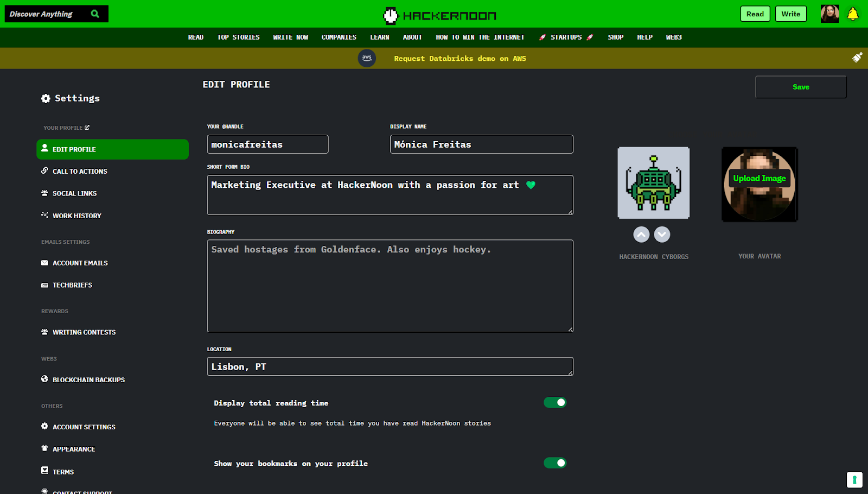Viewport: 868px width, 494px height.
Task: Click the green heart emoji in bio
Action: point(531,185)
